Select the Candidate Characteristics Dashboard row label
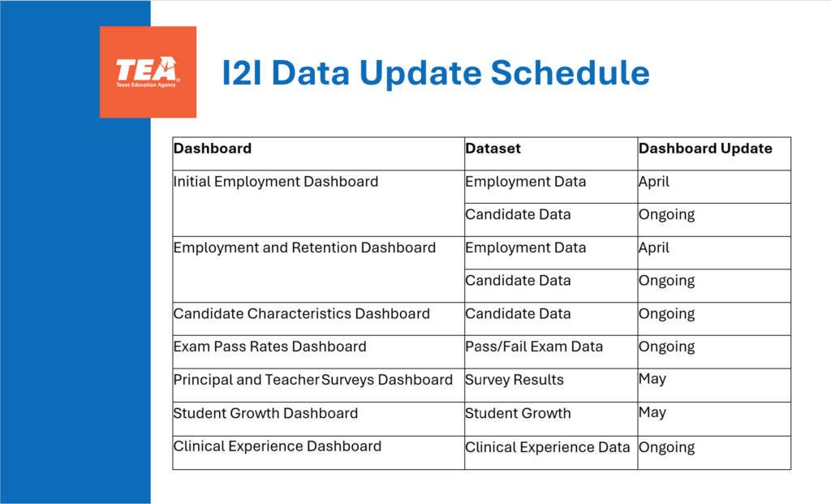This screenshot has width=831, height=504. point(301,314)
